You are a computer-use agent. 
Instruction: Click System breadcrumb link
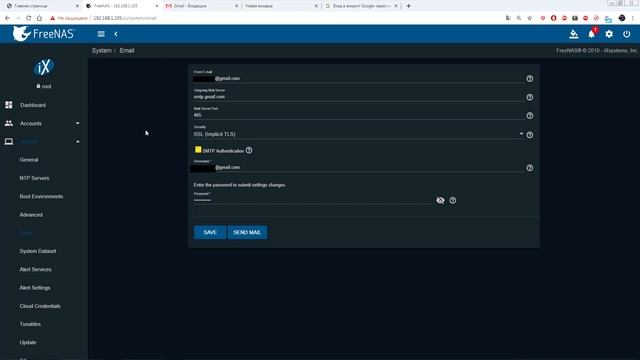point(102,51)
